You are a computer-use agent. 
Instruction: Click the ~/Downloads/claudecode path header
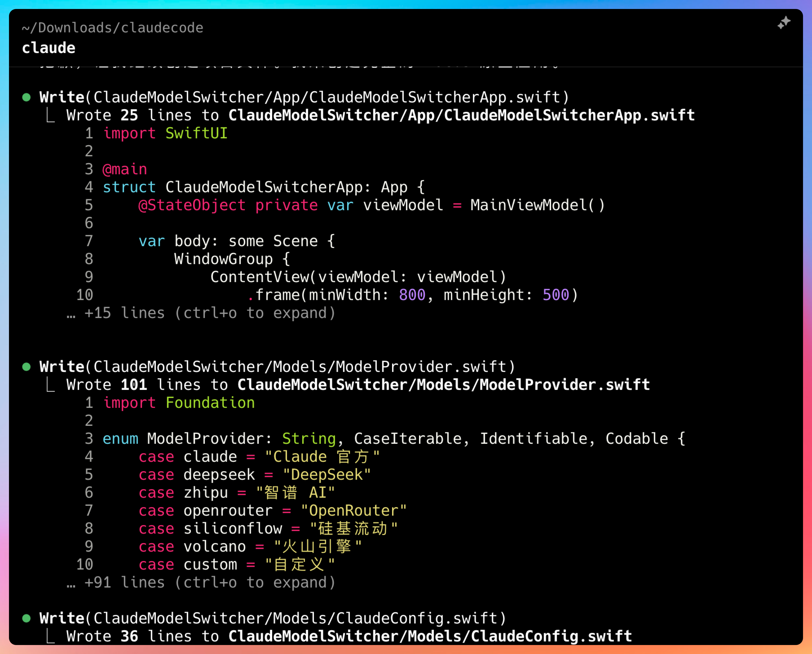pos(113,27)
